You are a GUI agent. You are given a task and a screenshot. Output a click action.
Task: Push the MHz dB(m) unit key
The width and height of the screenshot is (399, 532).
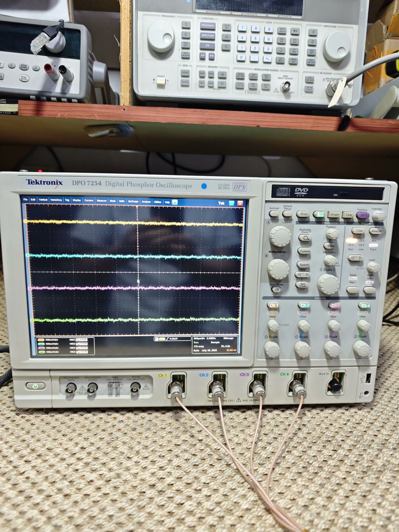click(x=282, y=30)
